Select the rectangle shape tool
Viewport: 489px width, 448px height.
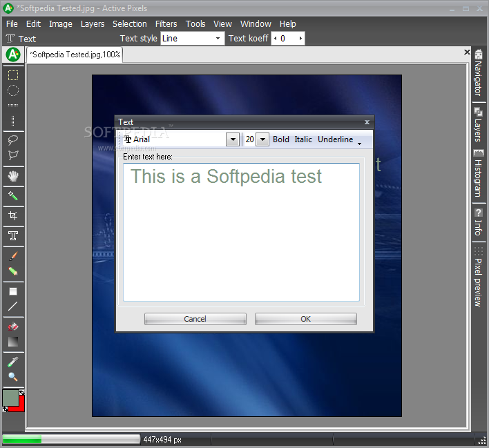point(13,291)
